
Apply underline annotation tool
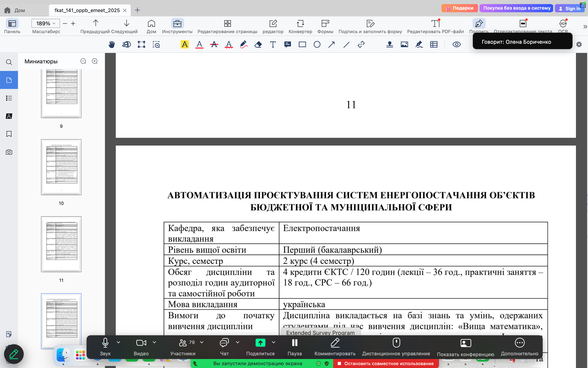point(199,45)
